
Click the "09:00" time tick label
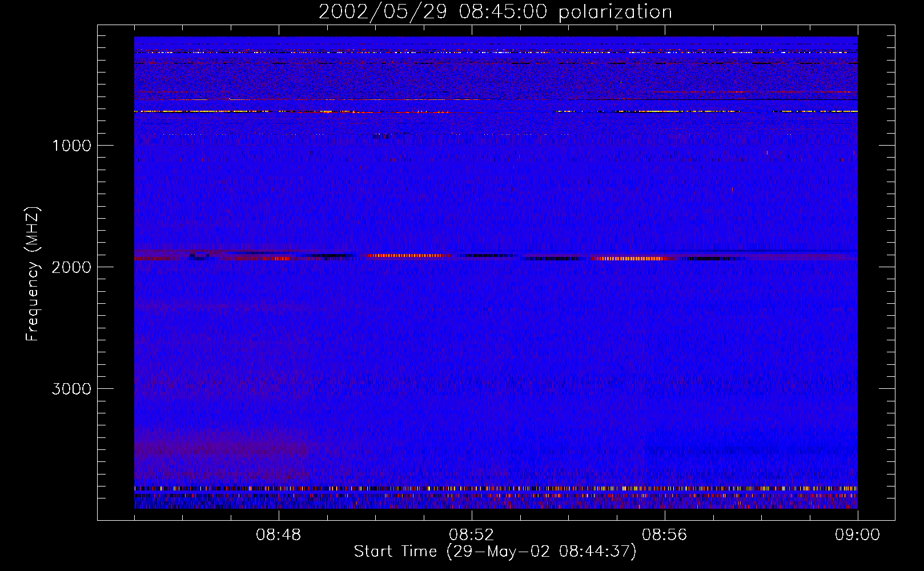(x=858, y=536)
